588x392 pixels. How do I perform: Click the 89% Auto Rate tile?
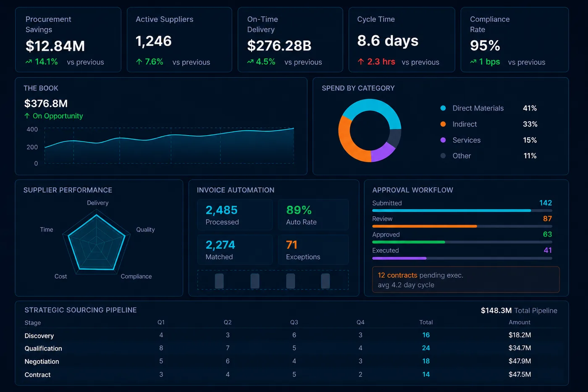click(x=313, y=215)
